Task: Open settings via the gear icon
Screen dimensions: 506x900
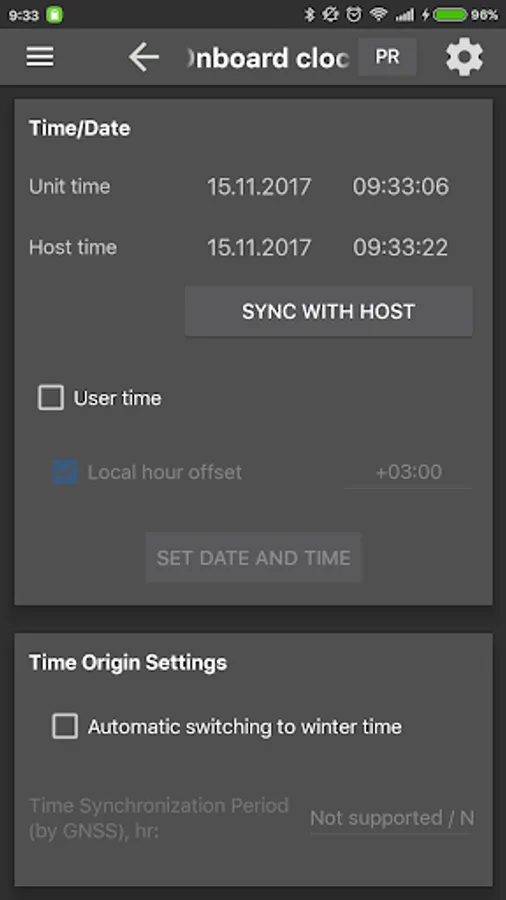Action: (464, 57)
